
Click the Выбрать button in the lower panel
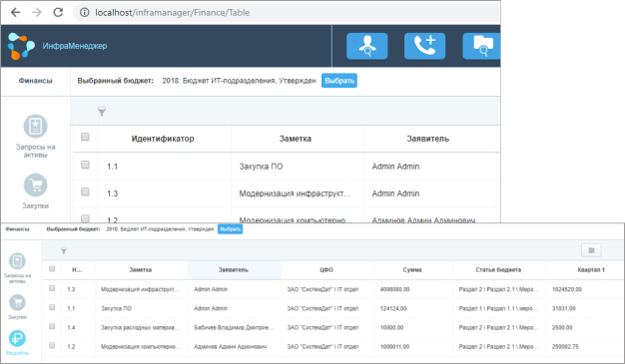point(230,229)
